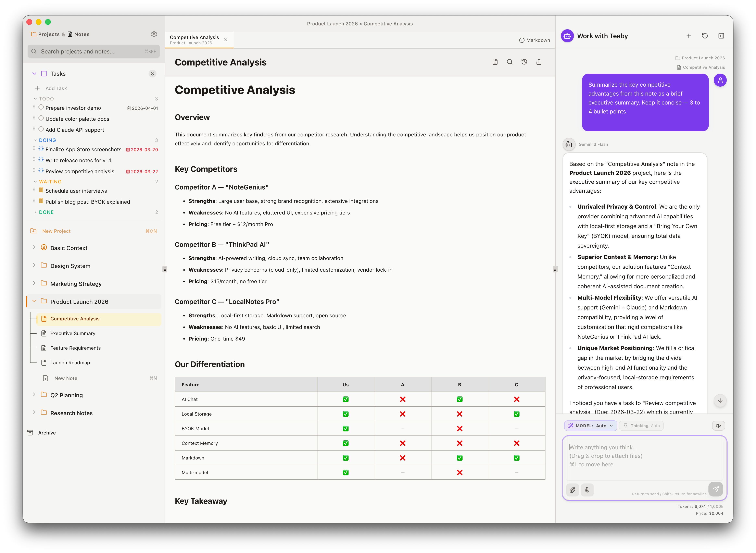Open the note version history icon
The height and width of the screenshot is (553, 756).
coord(524,62)
